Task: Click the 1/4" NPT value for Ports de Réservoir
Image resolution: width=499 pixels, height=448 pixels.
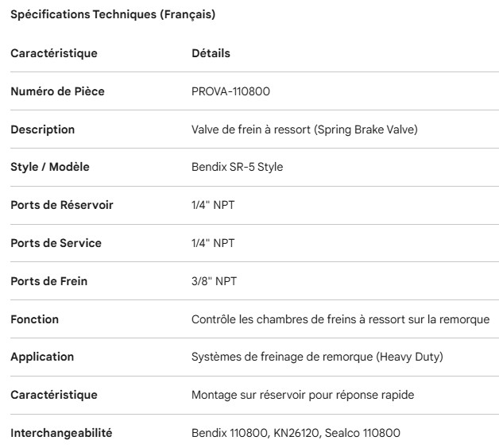Action: [213, 205]
